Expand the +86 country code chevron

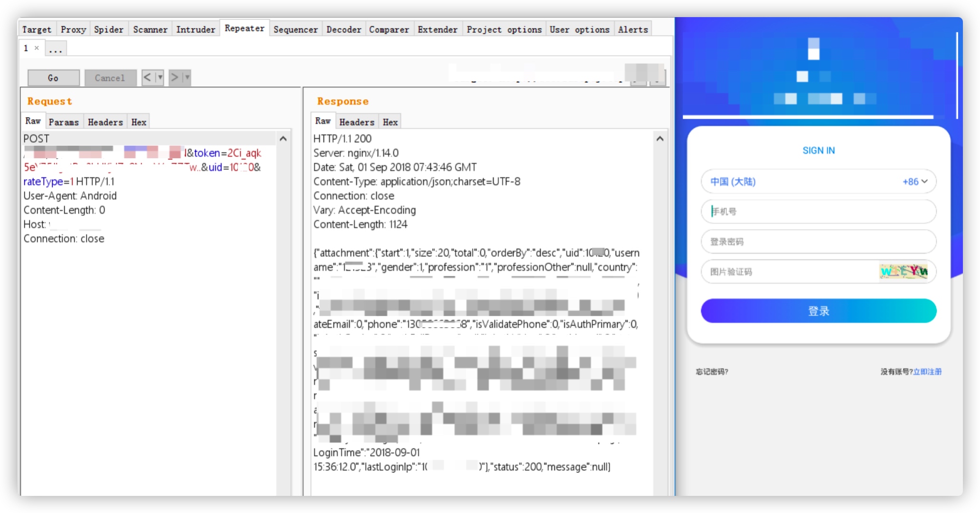tap(924, 181)
